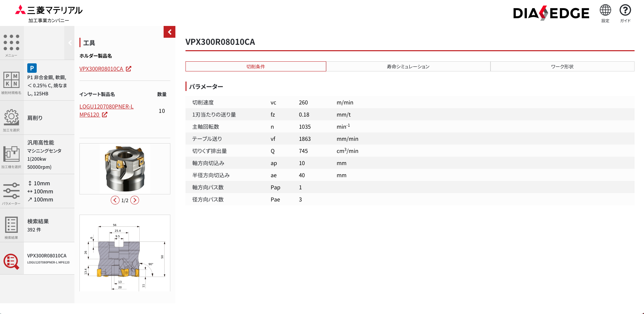Open the work material selection icon (PMKN)

11,80
